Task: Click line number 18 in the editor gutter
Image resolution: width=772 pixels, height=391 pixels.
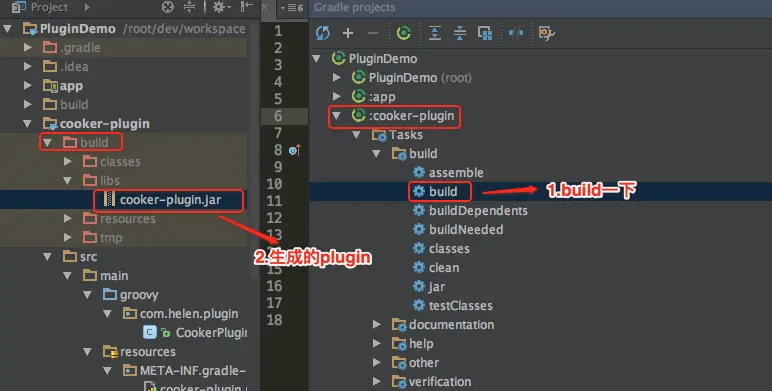Action: point(274,320)
